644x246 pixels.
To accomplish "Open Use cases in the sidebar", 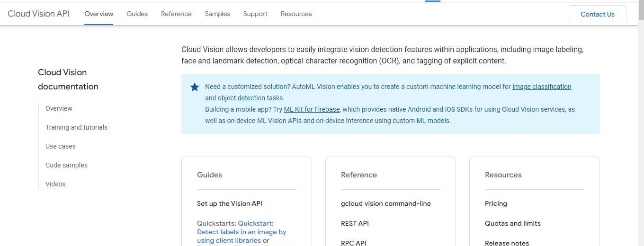I will pos(61,146).
